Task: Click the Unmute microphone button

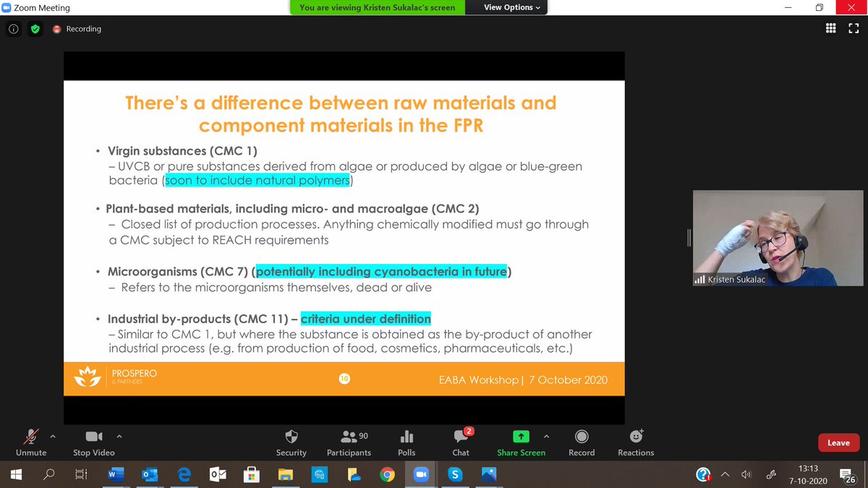Action: point(31,442)
